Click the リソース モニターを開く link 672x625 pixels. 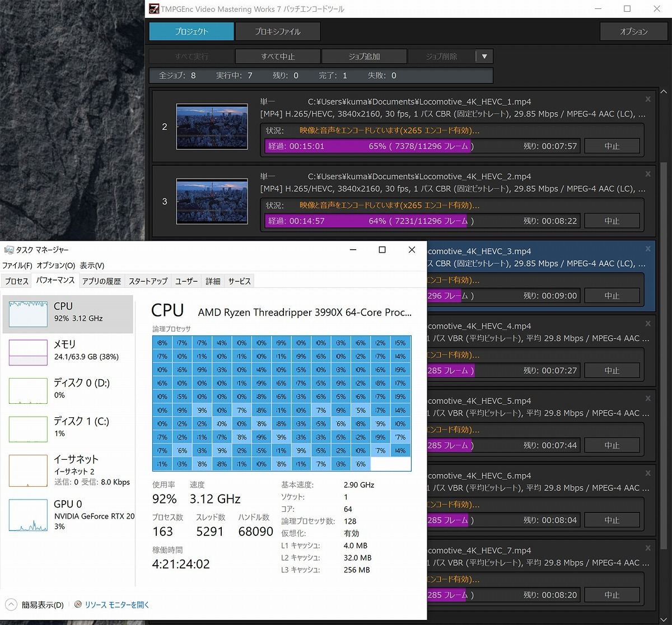click(x=117, y=605)
